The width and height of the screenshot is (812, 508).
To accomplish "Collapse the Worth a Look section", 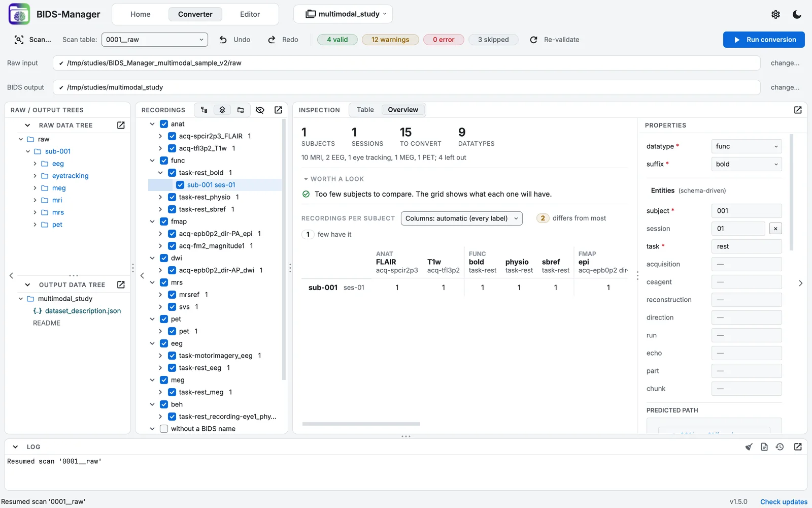I will pyautogui.click(x=306, y=179).
